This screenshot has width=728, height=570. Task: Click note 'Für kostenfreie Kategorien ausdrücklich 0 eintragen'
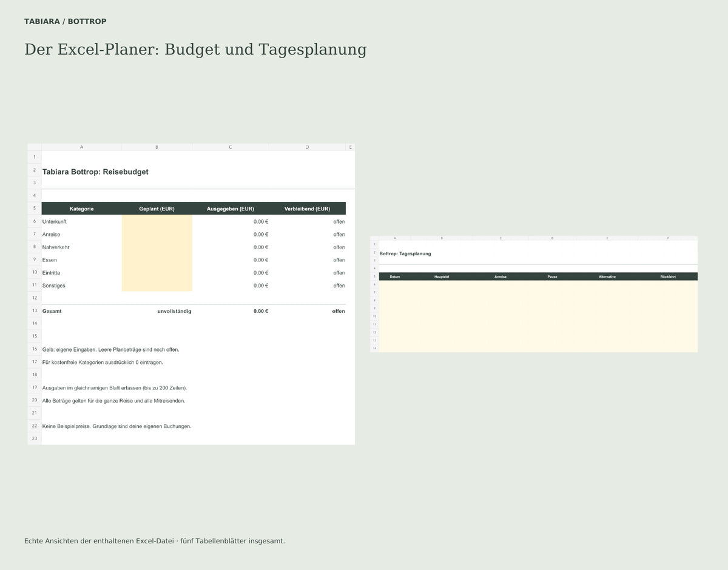[103, 362]
